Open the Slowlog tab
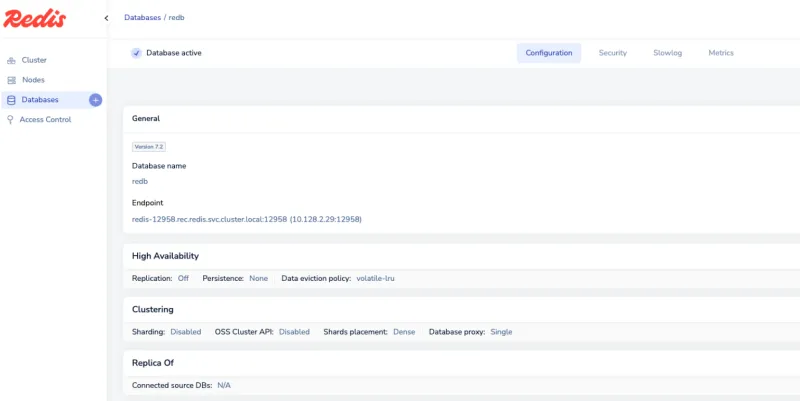This screenshot has width=800, height=401. click(667, 53)
